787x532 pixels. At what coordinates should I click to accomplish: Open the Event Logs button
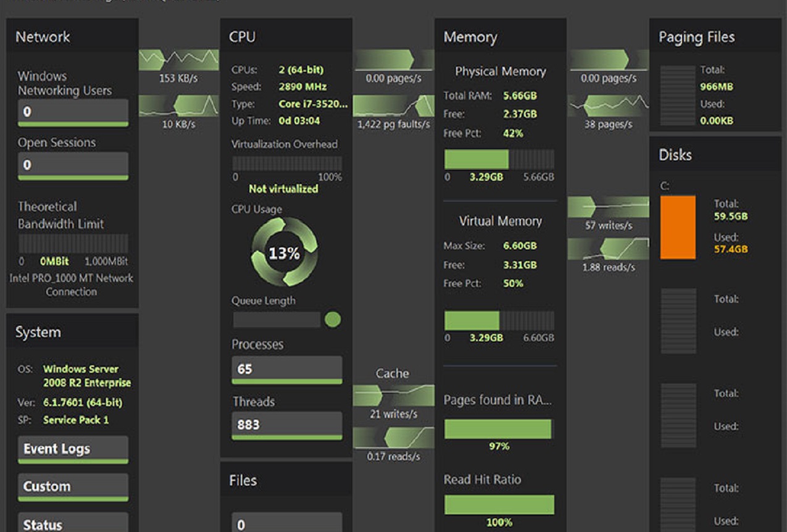click(73, 449)
